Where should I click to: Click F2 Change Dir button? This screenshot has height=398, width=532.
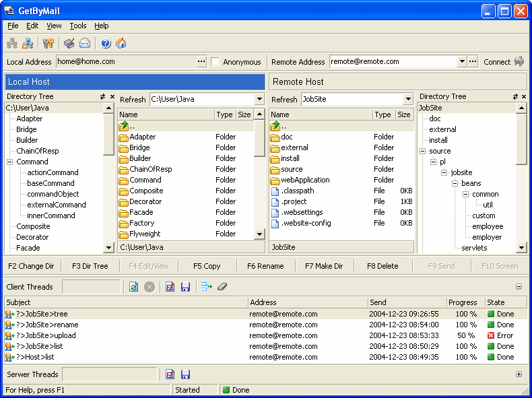click(31, 266)
